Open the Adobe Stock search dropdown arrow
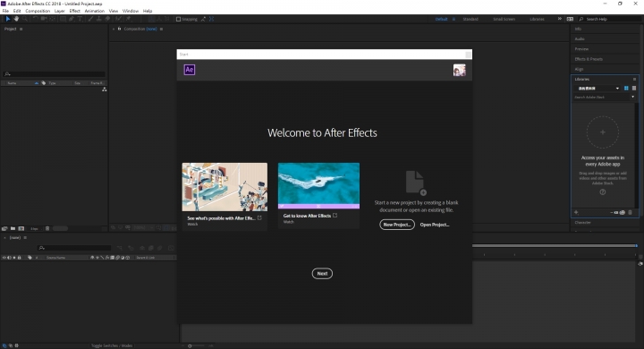This screenshot has height=349, width=644. tap(633, 97)
